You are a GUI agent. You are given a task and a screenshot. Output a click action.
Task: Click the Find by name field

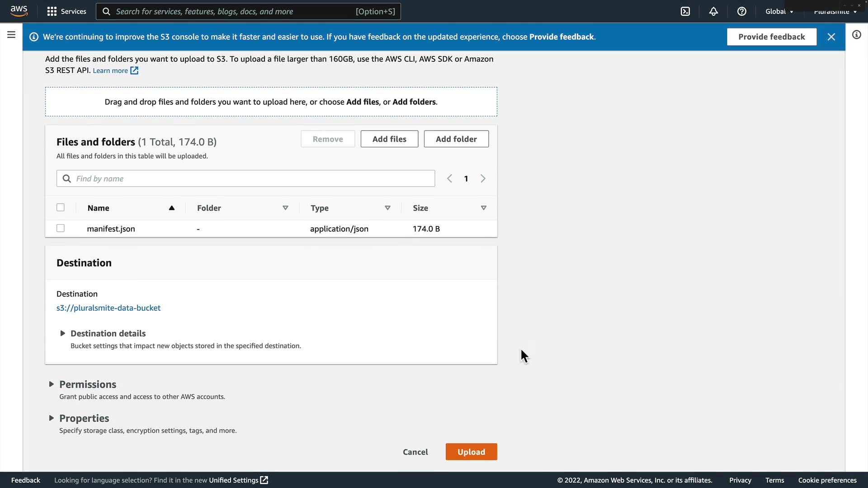pos(253,178)
